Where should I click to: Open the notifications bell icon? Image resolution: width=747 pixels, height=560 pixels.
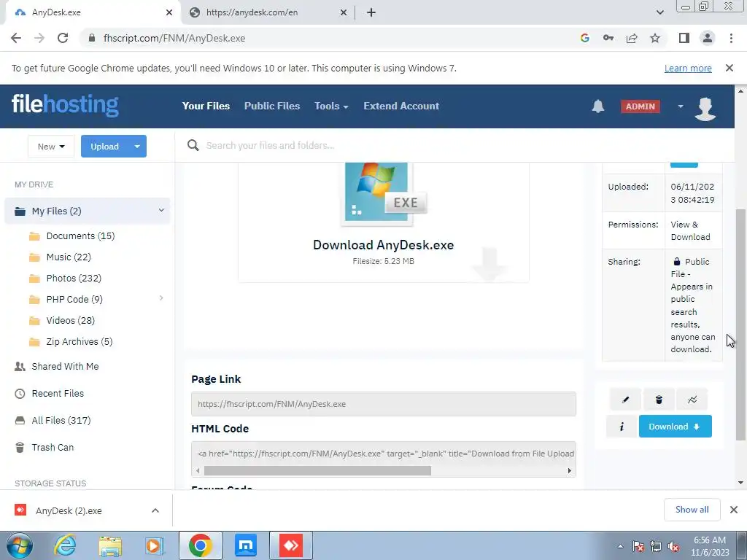tap(598, 106)
